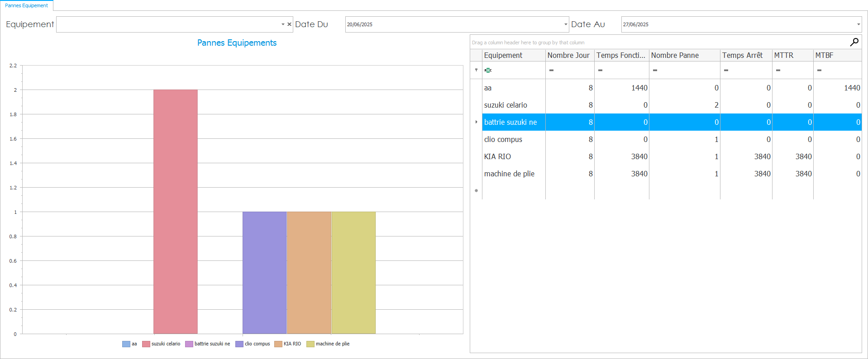
Task: Click the KIA RIO legend color swatch
Action: coord(278,344)
